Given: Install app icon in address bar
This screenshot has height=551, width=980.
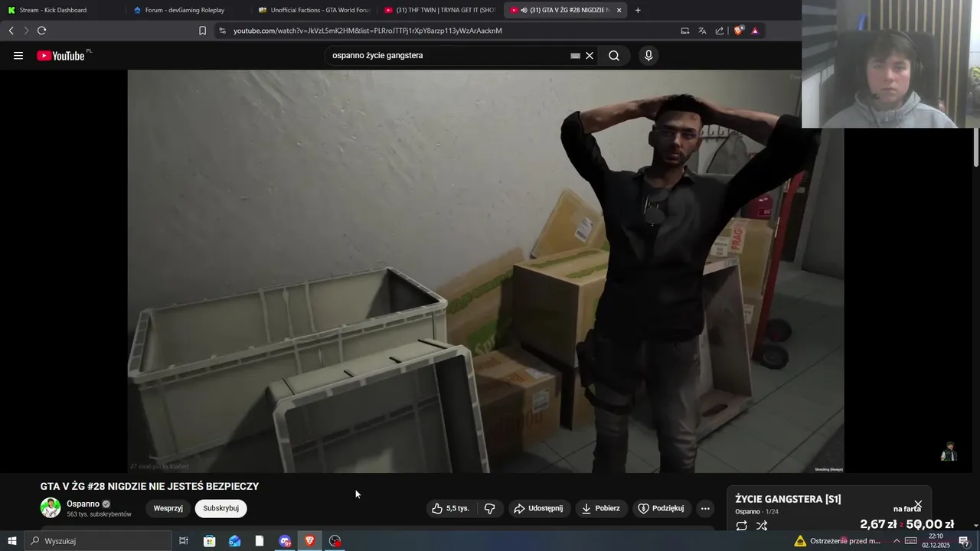Looking at the screenshot, I should (x=685, y=31).
